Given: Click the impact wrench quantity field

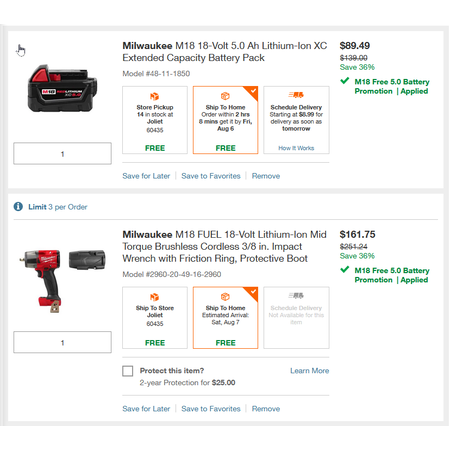Looking at the screenshot, I should (x=62, y=342).
